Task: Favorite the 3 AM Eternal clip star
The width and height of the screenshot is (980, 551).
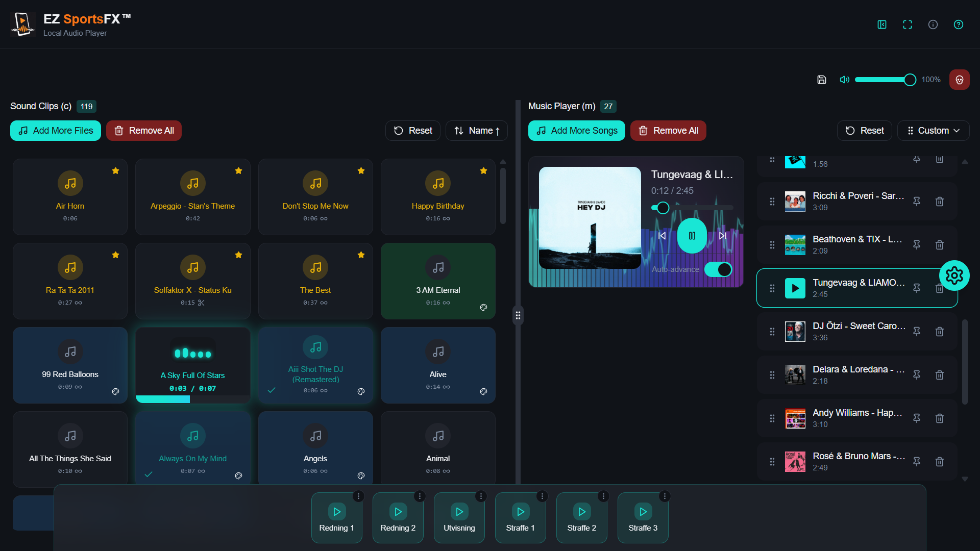Action: pos(484,255)
